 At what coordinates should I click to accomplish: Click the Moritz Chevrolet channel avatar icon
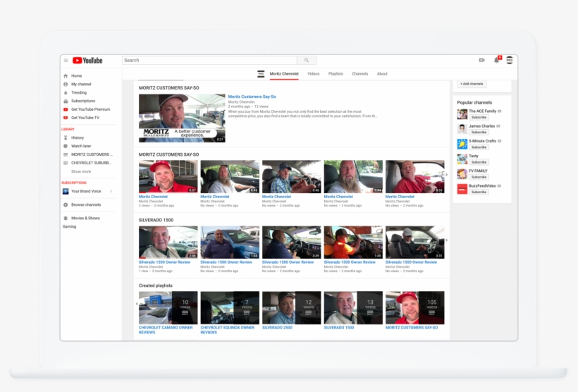pyautogui.click(x=261, y=74)
